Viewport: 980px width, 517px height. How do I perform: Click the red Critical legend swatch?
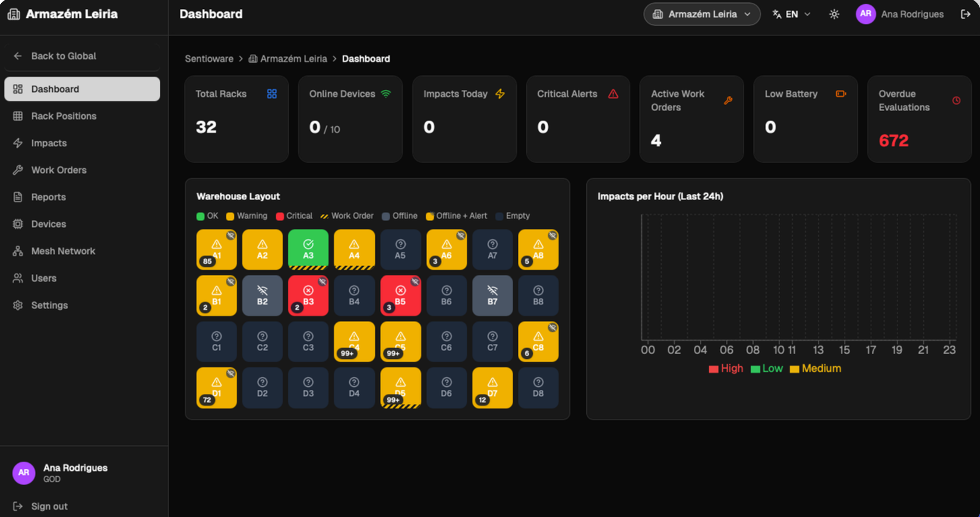[x=280, y=216]
